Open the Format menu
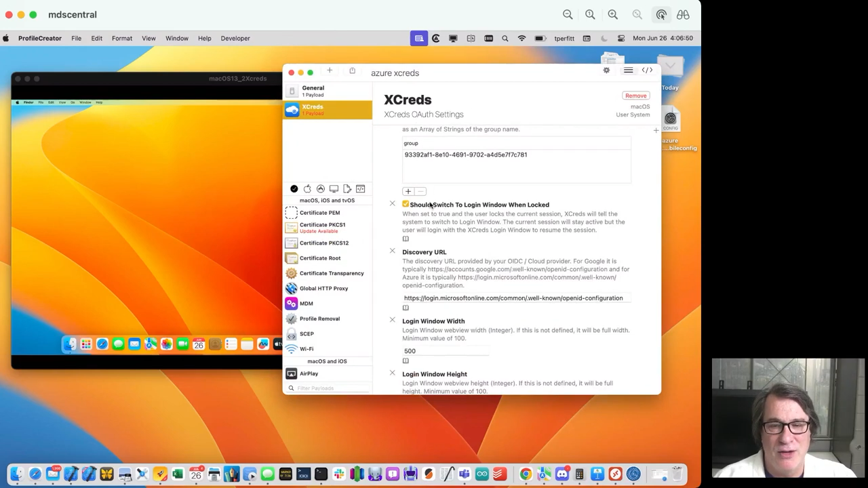 pyautogui.click(x=122, y=39)
